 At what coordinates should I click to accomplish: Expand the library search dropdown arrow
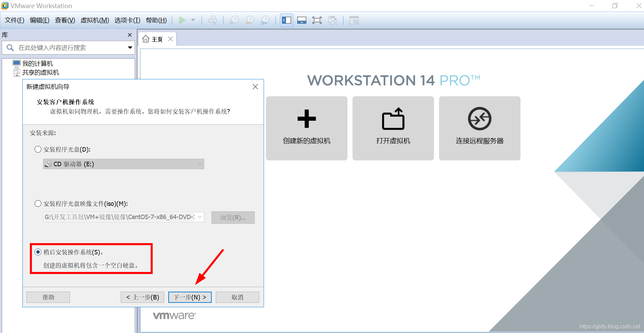(x=130, y=48)
